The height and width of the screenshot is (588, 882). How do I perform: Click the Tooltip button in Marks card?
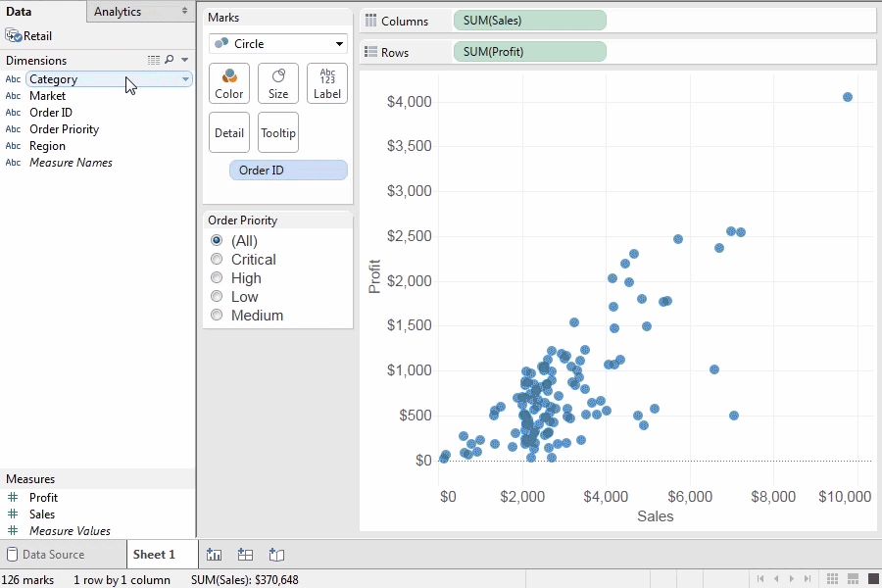(x=278, y=132)
